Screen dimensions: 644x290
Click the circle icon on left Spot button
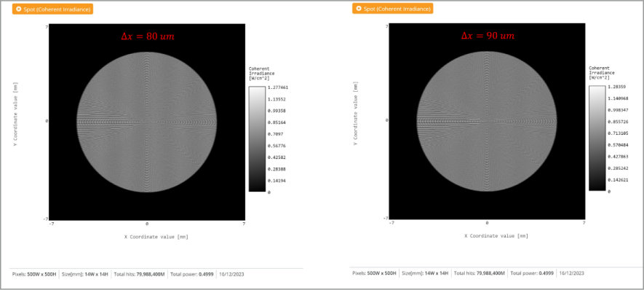pyautogui.click(x=18, y=9)
